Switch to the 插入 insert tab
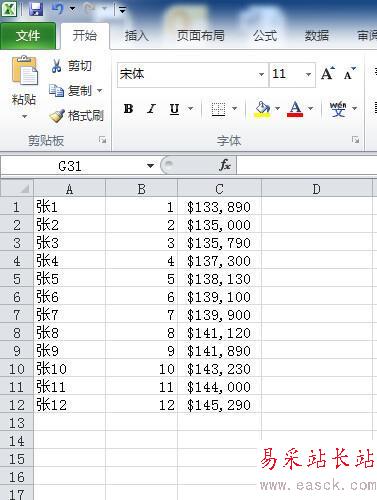377x500 pixels. tap(137, 36)
